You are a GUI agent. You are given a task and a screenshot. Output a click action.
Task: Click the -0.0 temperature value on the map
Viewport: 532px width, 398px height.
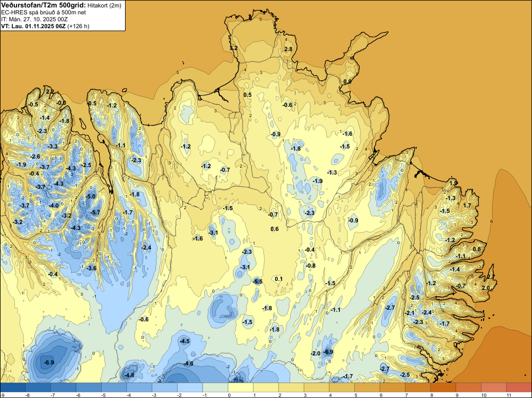click(61, 103)
